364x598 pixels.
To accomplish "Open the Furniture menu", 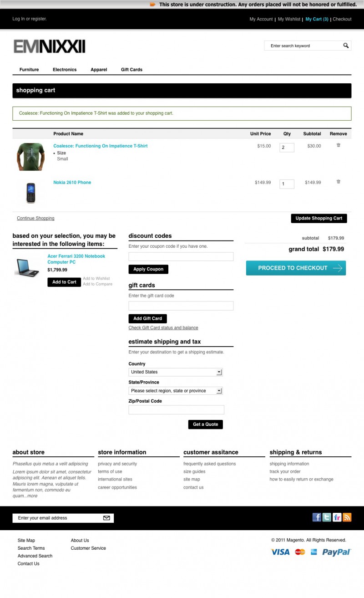I will [x=29, y=70].
